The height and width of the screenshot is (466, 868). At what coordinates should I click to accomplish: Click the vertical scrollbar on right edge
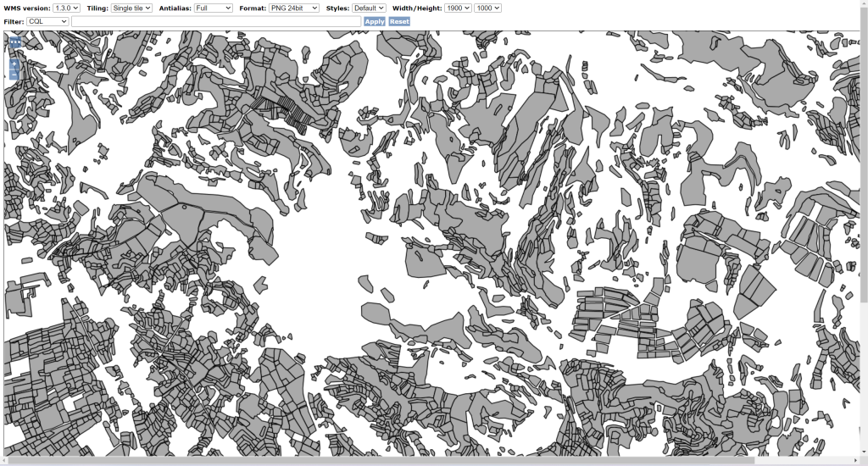(x=863, y=169)
